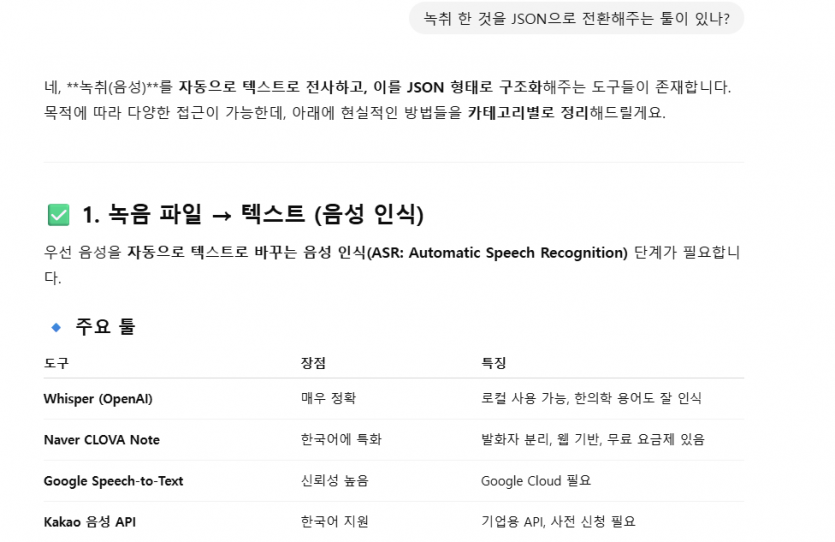Screen dimensions: 835x542
Task: Select the Whisper (OpenAI) table row
Action: point(394,399)
